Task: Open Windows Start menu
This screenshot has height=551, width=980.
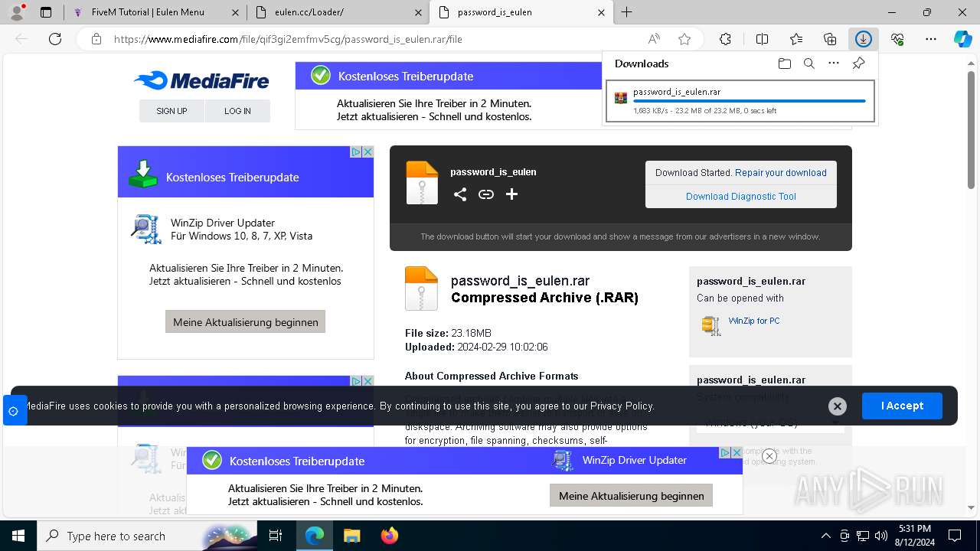Action: pyautogui.click(x=18, y=536)
